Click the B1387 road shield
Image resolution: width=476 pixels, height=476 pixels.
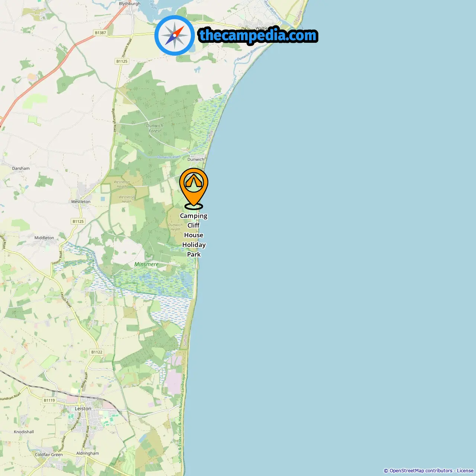[100, 33]
